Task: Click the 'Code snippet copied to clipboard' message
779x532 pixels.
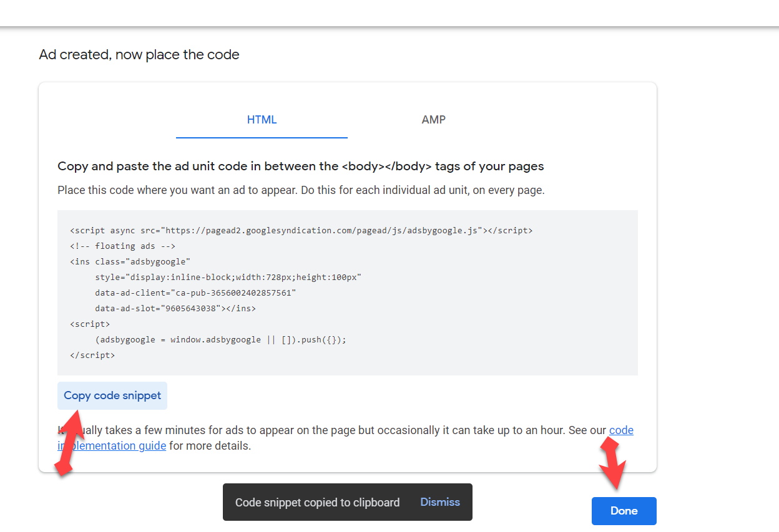Action: 317,503
